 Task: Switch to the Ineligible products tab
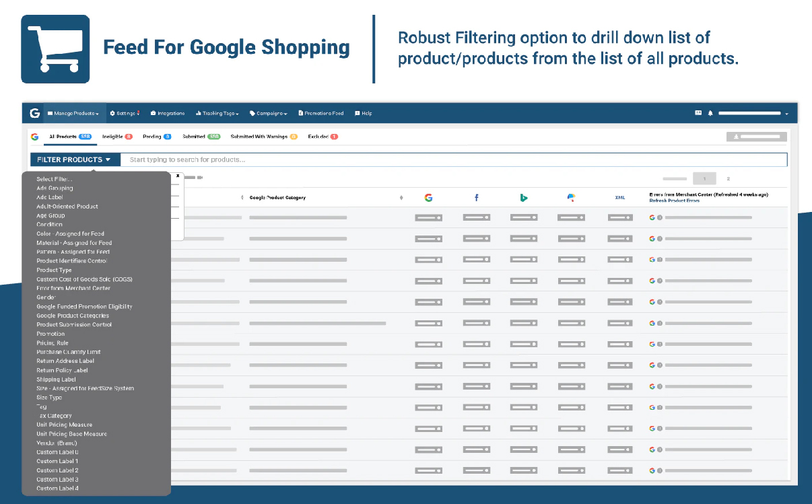pyautogui.click(x=117, y=137)
